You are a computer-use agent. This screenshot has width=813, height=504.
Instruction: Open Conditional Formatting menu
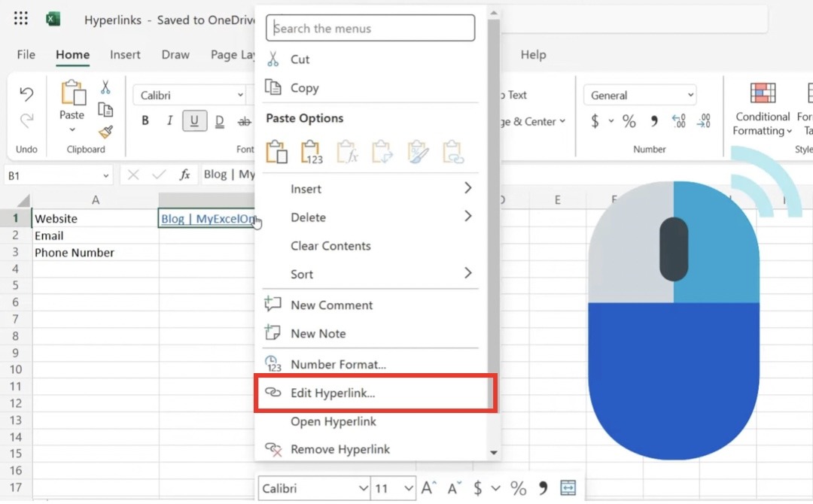coord(762,109)
